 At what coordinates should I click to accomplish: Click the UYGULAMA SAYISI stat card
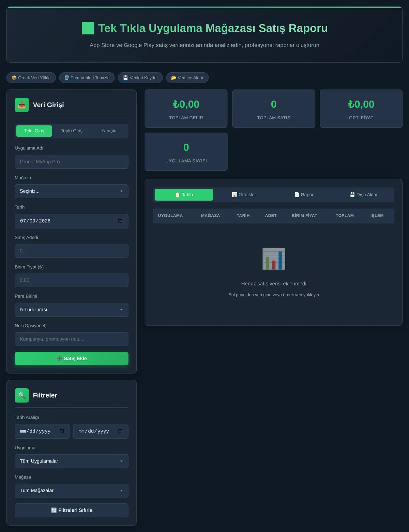click(186, 152)
